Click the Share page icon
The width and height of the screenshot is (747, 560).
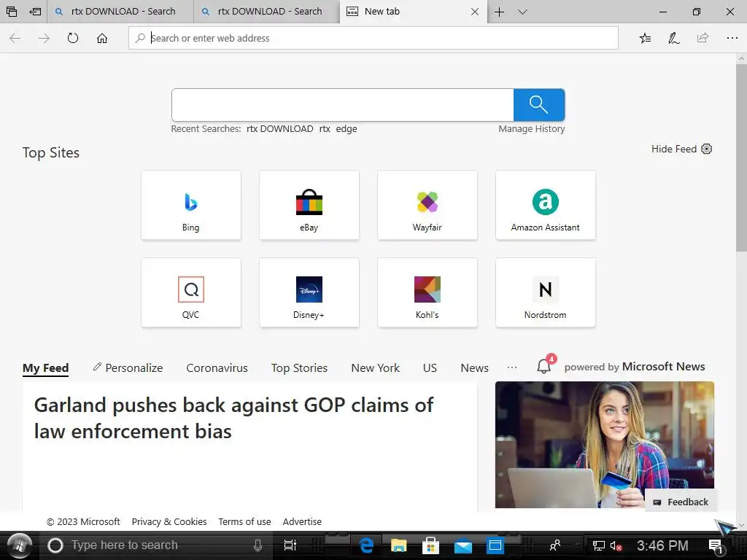point(703,38)
